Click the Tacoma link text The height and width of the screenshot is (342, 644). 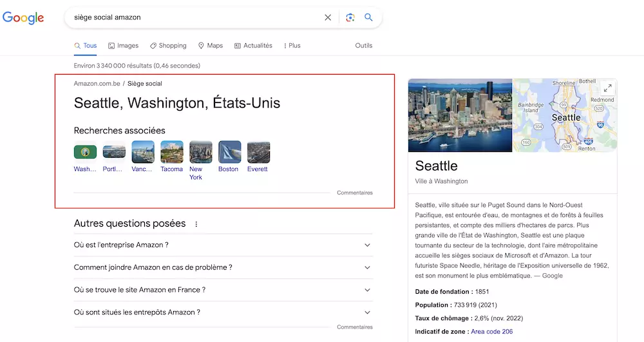(172, 169)
